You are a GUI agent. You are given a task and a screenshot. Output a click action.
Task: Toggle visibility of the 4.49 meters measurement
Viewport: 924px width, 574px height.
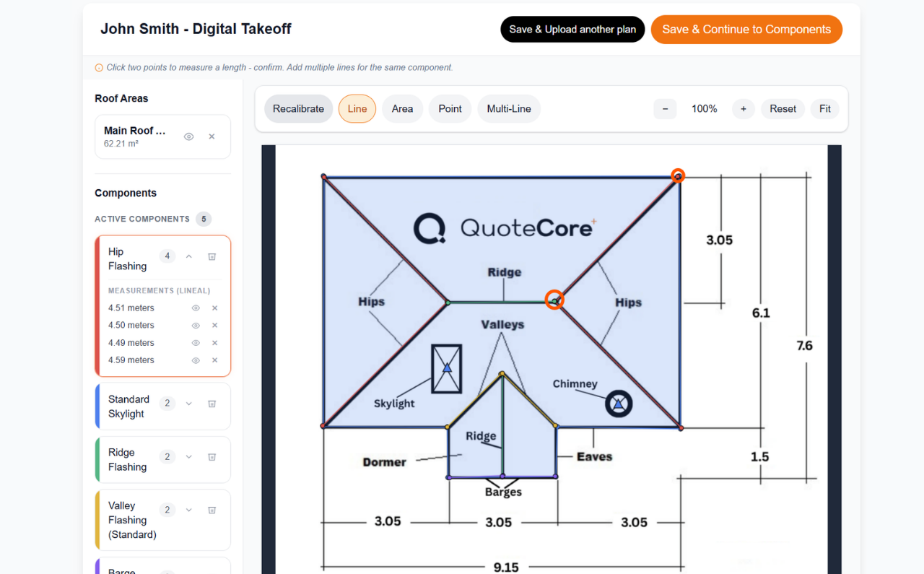(196, 343)
